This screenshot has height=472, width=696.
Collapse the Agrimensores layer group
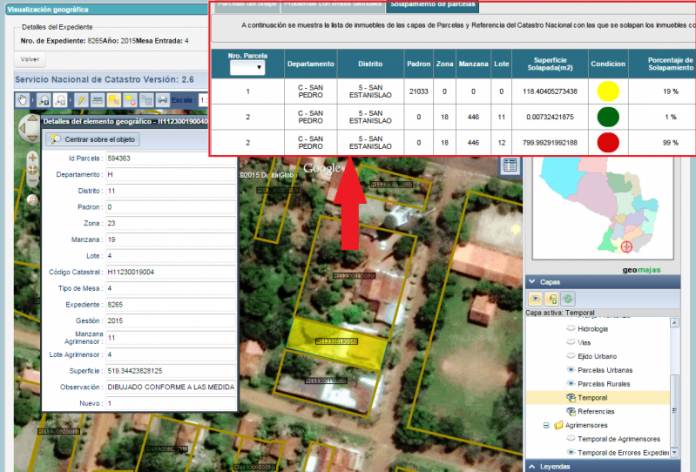[x=546, y=425]
